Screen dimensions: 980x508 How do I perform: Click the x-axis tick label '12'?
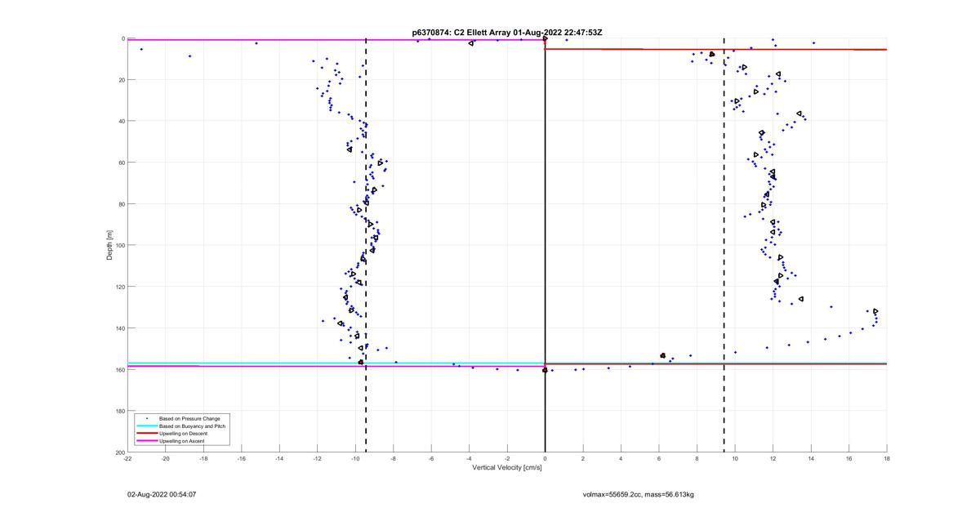pyautogui.click(x=773, y=459)
